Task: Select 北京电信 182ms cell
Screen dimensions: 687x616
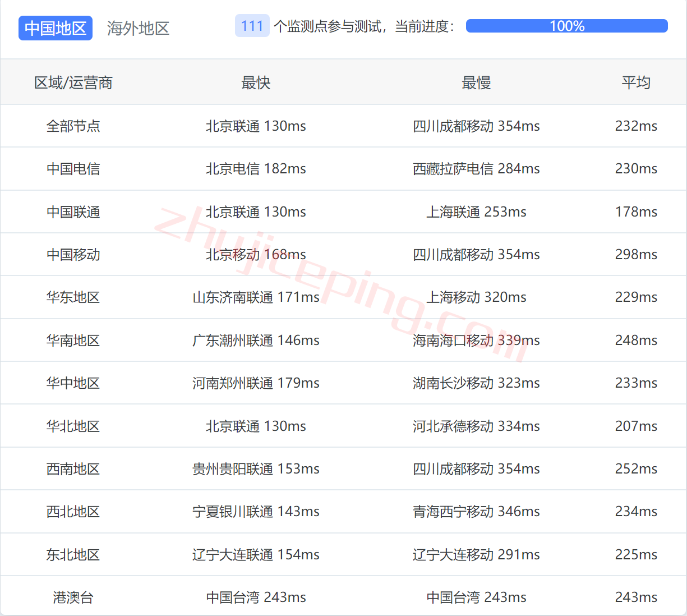Action: tap(256, 169)
